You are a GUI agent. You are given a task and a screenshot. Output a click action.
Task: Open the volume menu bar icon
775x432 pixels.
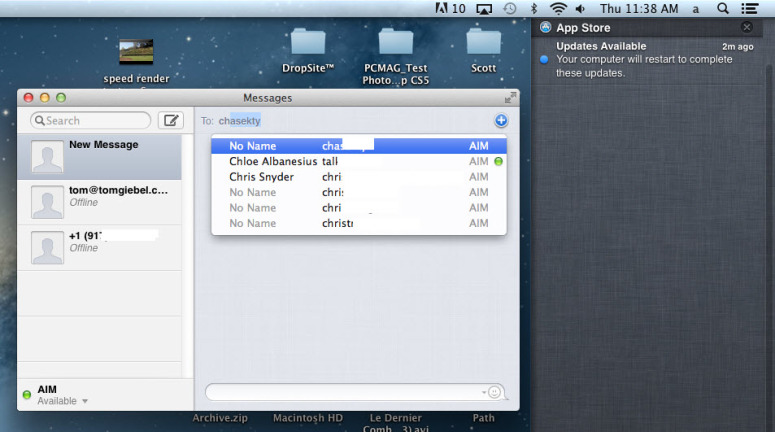581,8
